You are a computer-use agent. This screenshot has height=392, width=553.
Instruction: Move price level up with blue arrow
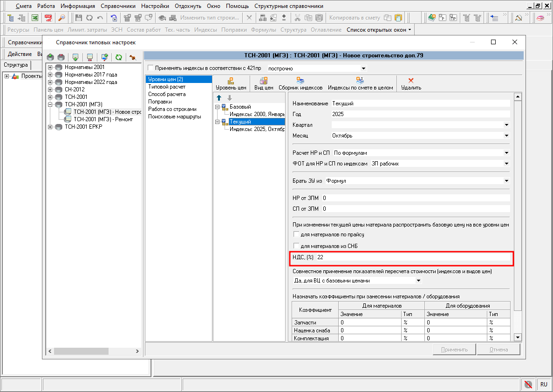click(x=219, y=98)
